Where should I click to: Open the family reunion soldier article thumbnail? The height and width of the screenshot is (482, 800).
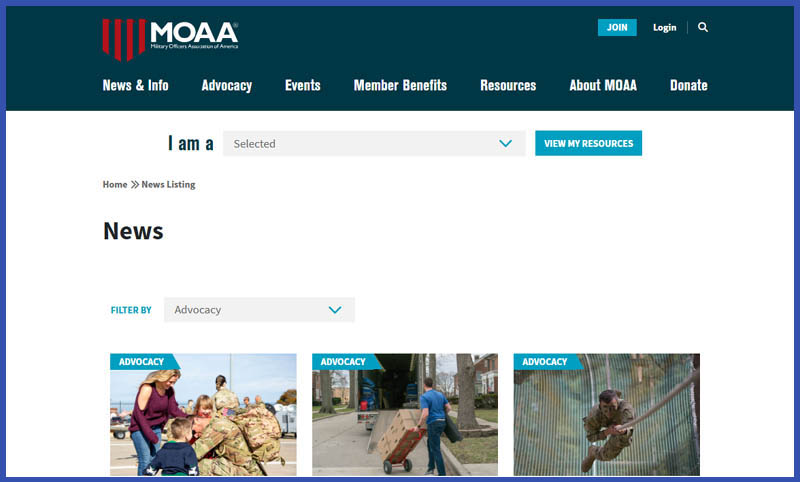pyautogui.click(x=203, y=415)
